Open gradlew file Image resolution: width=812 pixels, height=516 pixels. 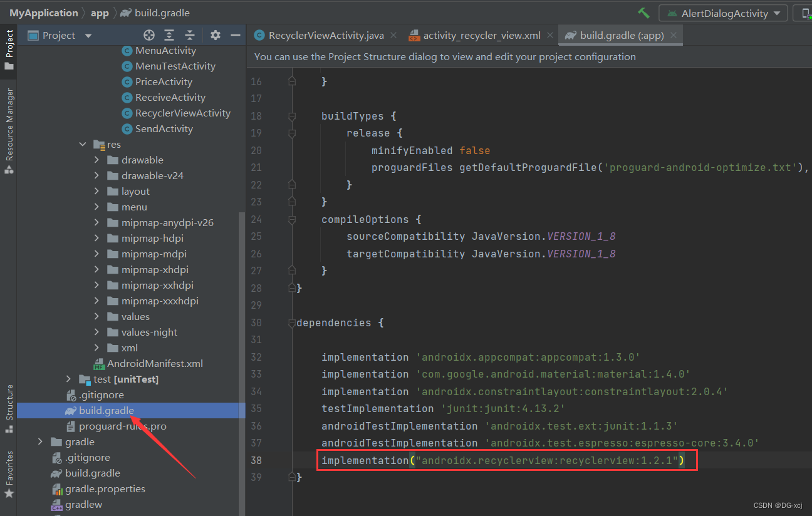76,505
